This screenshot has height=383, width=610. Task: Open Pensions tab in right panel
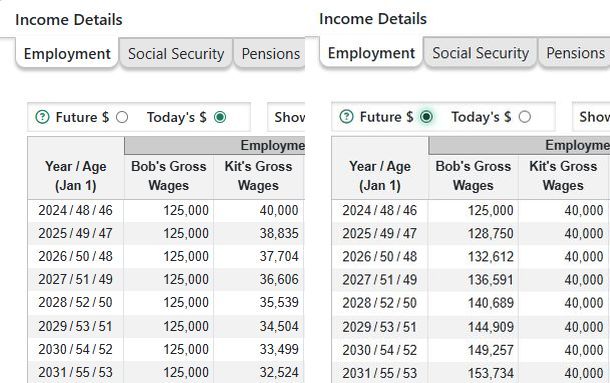575,53
